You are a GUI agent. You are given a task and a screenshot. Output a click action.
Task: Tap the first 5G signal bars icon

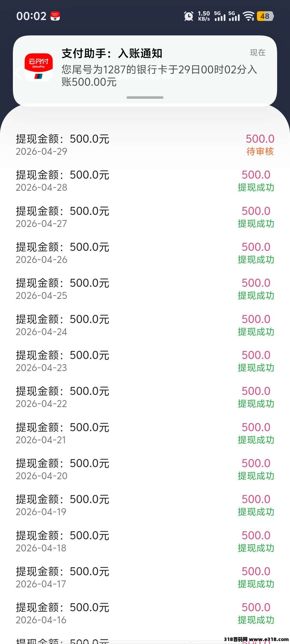pos(220,16)
